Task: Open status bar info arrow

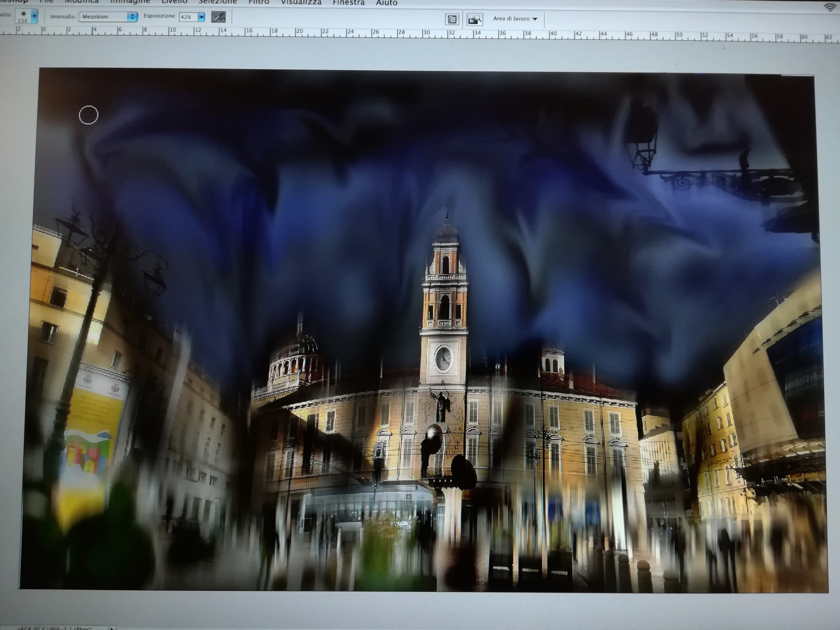Action: (x=111, y=628)
